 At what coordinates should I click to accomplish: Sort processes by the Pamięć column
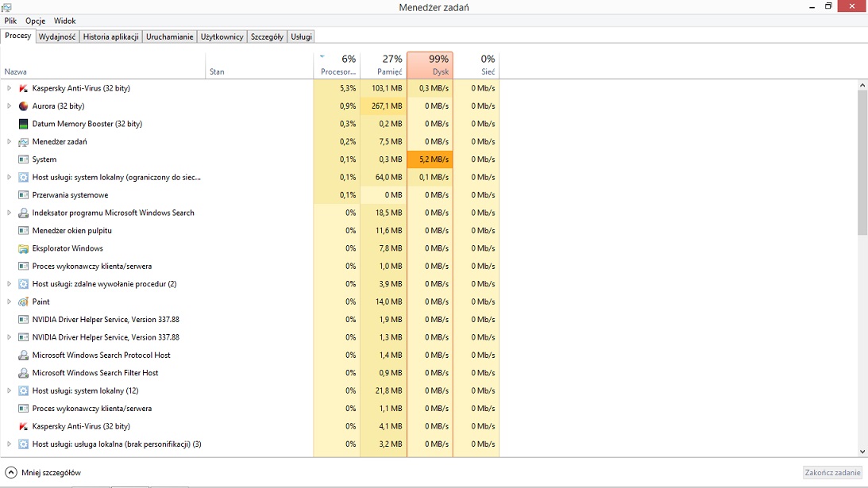[383, 65]
